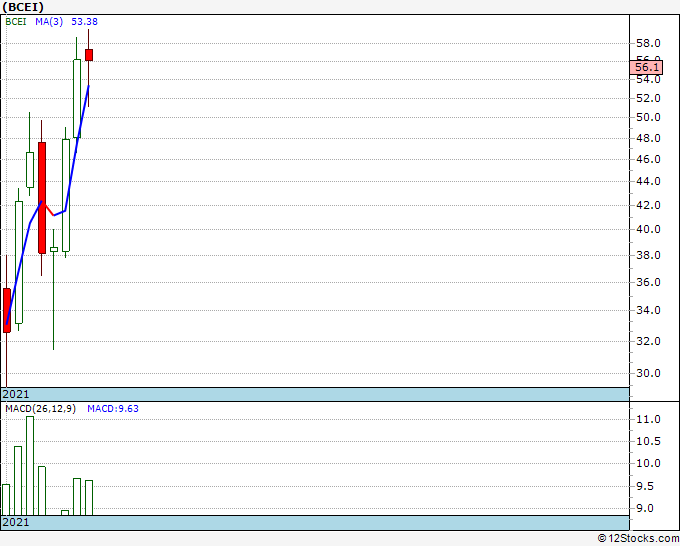680x546 pixels.
Task: Click the 38.0 price axis label
Action: click(x=648, y=255)
